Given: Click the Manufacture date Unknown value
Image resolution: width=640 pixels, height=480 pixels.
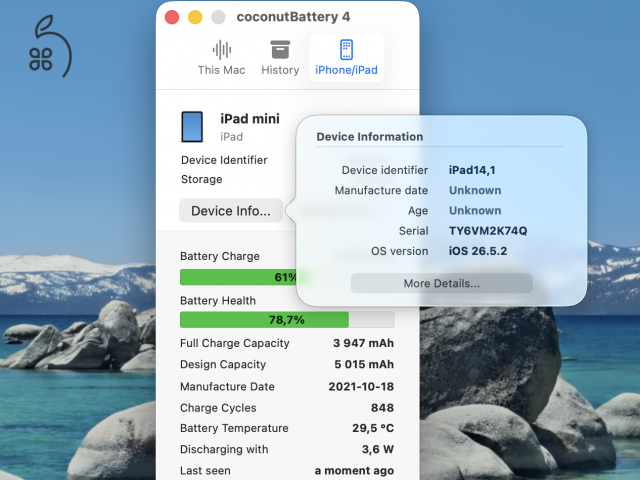Looking at the screenshot, I should pyautogui.click(x=475, y=191).
